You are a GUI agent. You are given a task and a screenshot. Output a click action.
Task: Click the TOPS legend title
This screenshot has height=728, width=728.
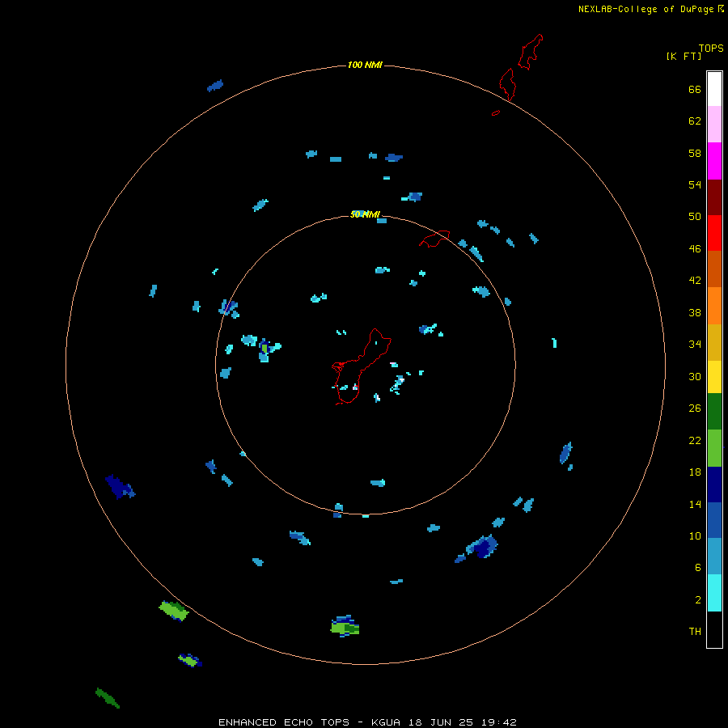[711, 48]
